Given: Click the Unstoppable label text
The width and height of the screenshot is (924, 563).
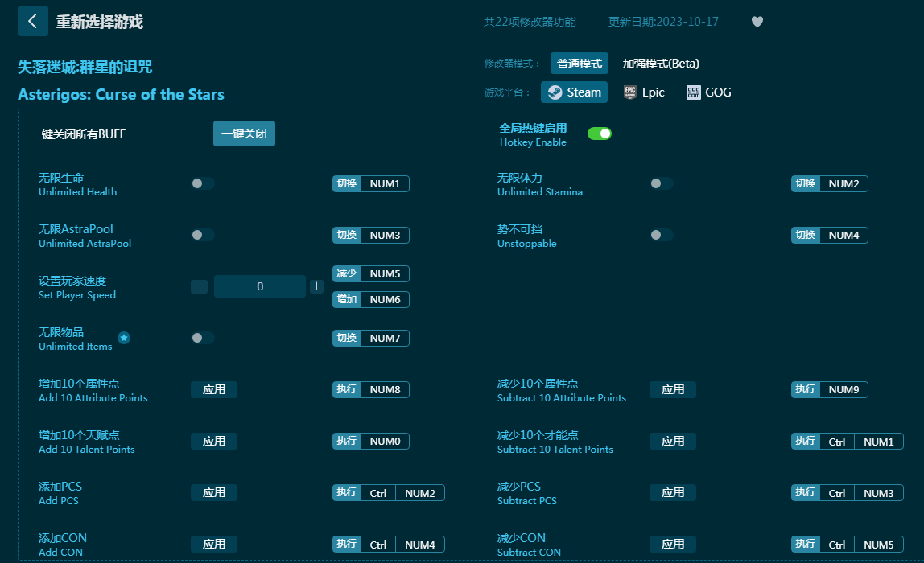Looking at the screenshot, I should 527,244.
